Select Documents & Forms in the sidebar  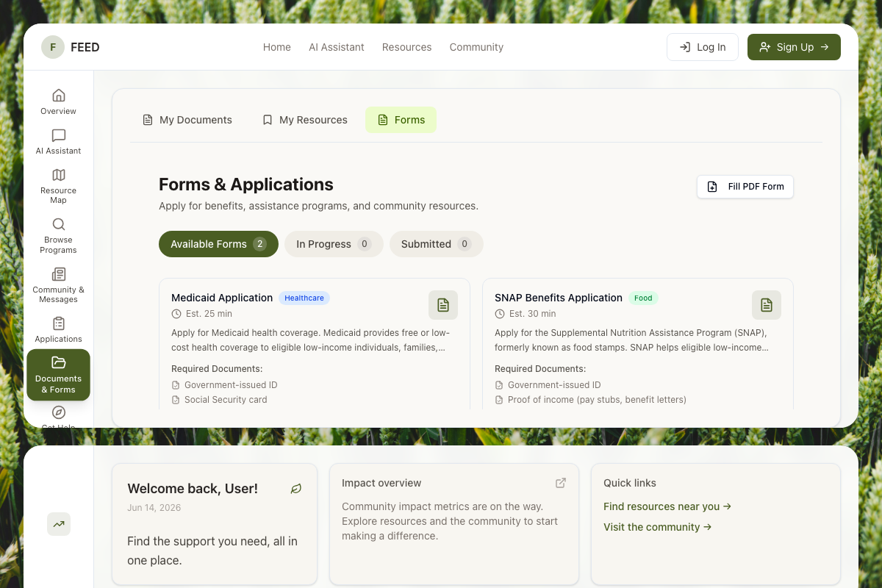[x=59, y=375]
